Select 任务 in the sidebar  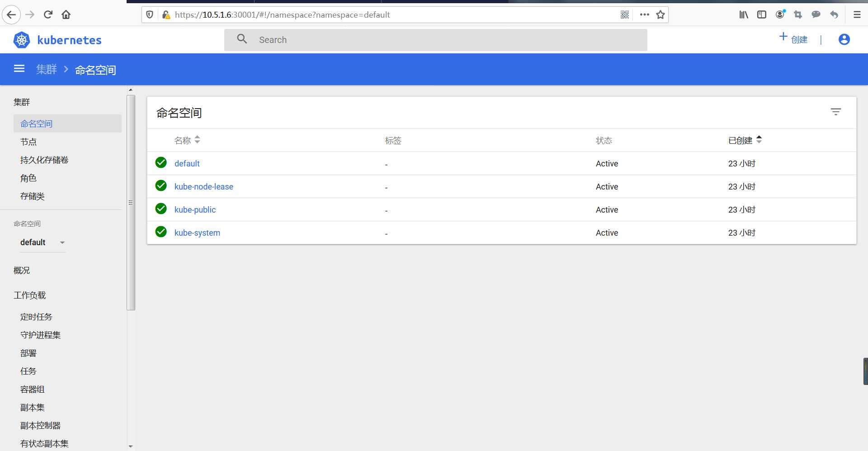[28, 371]
